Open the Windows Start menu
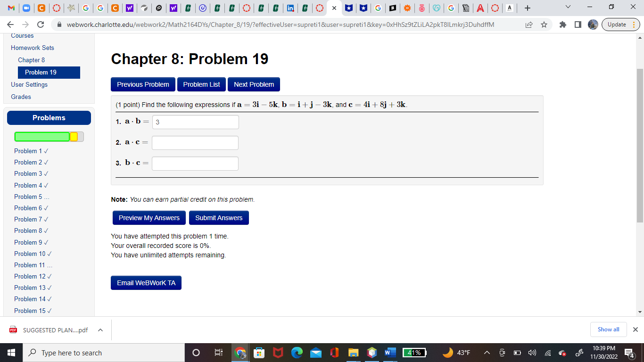 [x=11, y=353]
